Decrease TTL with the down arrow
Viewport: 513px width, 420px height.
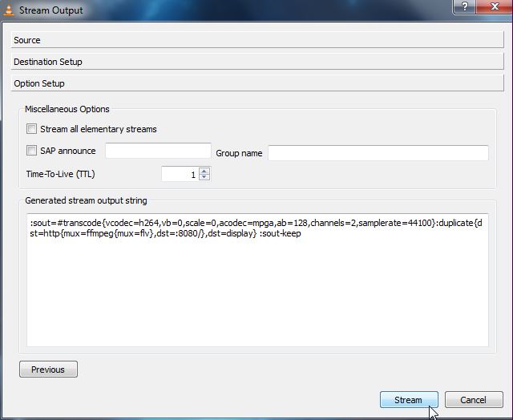pyautogui.click(x=204, y=177)
